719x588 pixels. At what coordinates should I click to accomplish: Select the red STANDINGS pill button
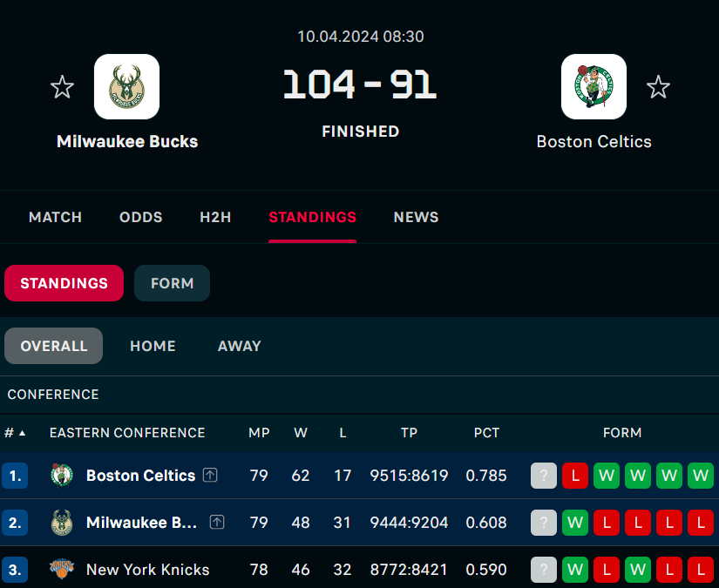(x=64, y=283)
